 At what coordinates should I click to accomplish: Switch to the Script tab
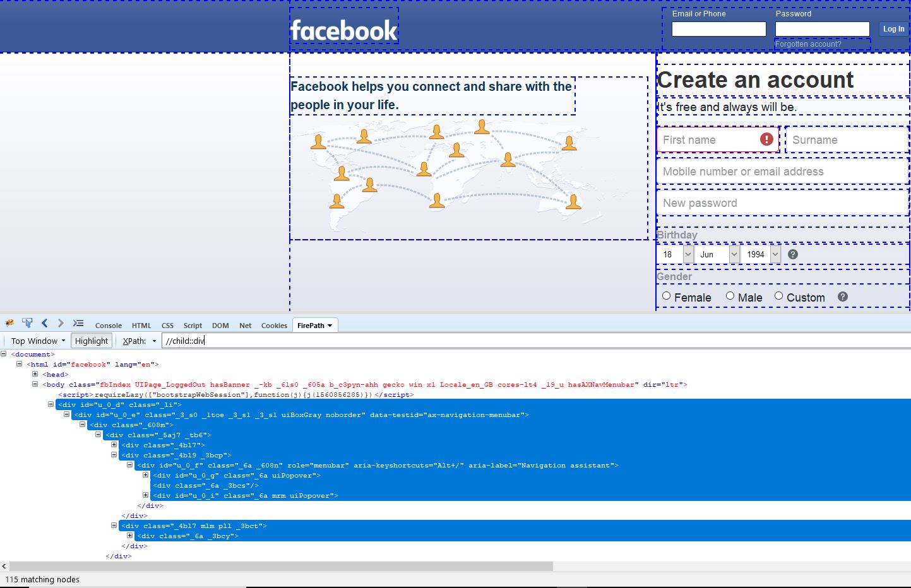193,326
